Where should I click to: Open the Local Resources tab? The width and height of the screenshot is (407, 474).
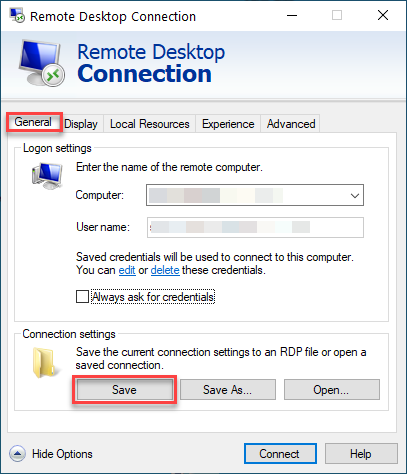click(x=150, y=124)
